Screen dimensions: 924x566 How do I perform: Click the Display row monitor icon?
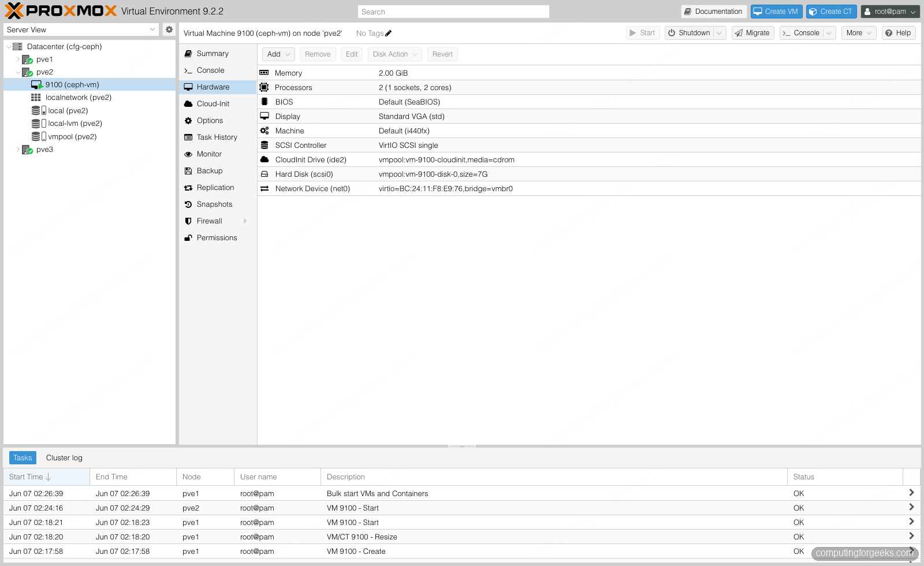point(264,116)
